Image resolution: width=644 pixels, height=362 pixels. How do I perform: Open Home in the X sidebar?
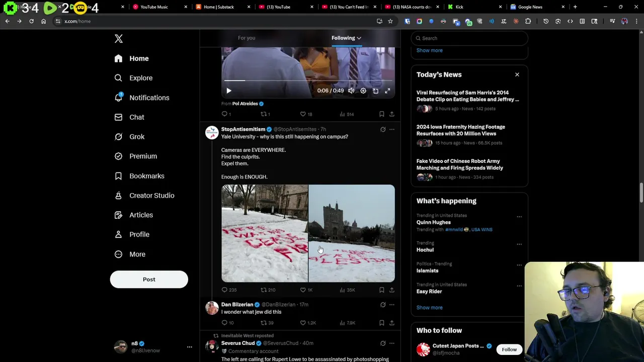[131, 58]
